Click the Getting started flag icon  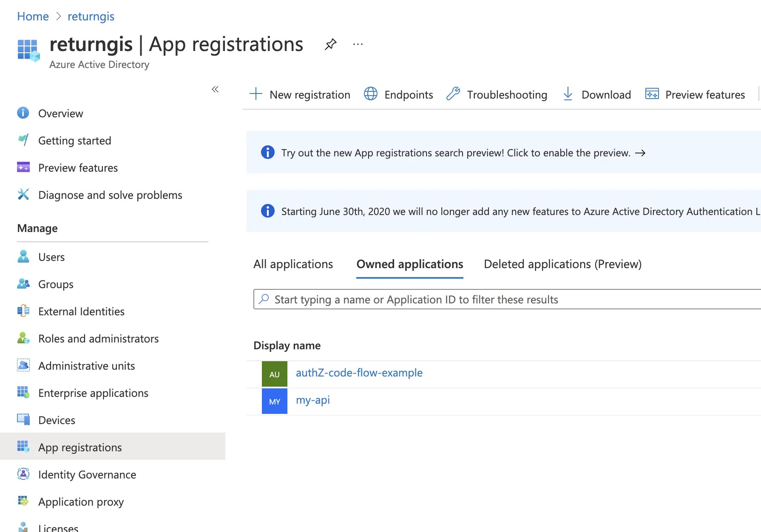(x=23, y=140)
